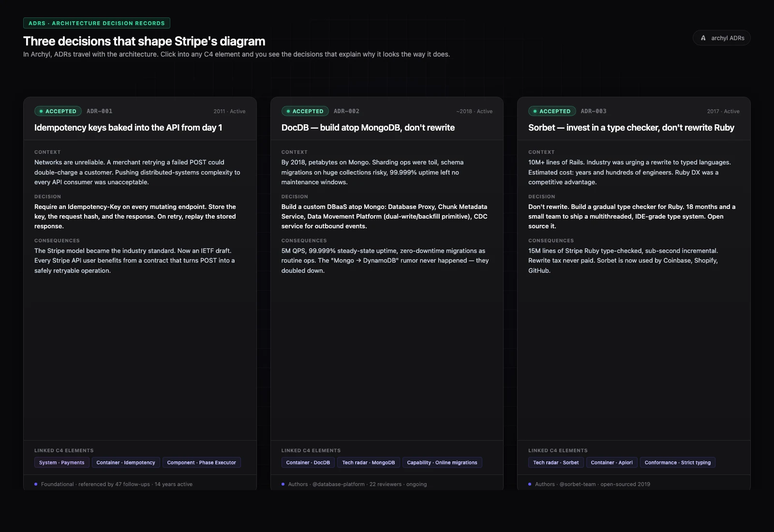Select the ADR-003 identifier
774x532 pixels.
click(594, 111)
